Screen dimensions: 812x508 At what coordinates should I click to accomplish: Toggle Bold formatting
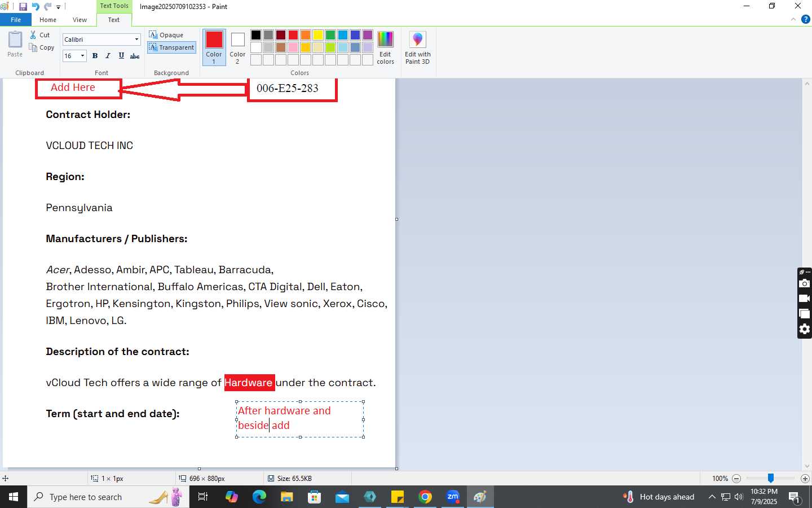(95, 56)
